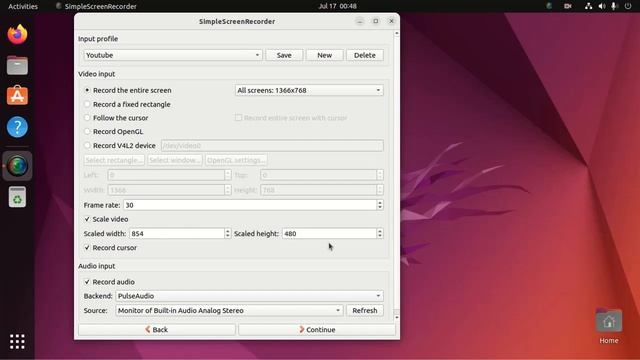Launch Ubuntu Software from the dock
Image resolution: width=640 pixels, height=360 pixels.
[x=17, y=96]
